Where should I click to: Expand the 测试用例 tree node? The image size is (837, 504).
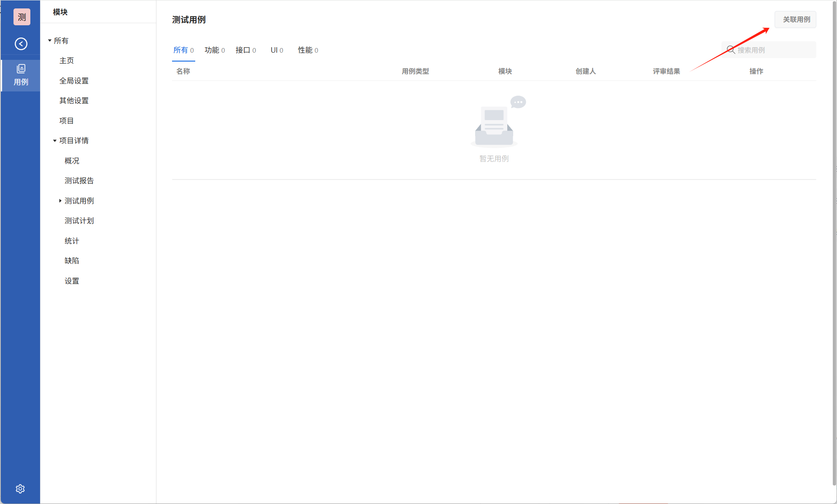[60, 201]
